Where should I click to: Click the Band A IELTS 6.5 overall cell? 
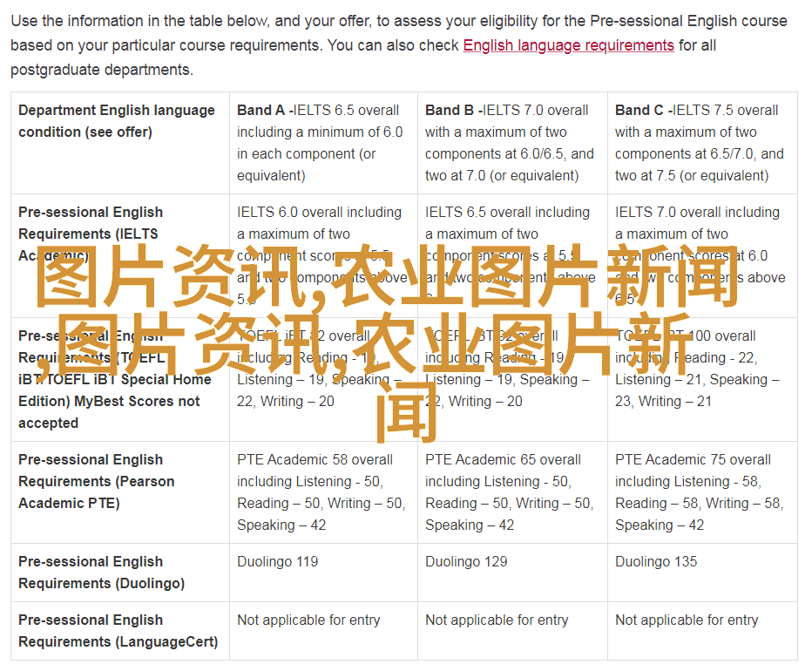[x=323, y=143]
